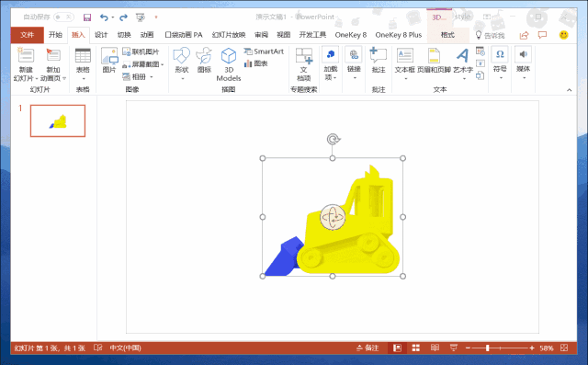Open the 符号 Symbols dropdown
Screen dimensions: 588x365
(x=500, y=63)
